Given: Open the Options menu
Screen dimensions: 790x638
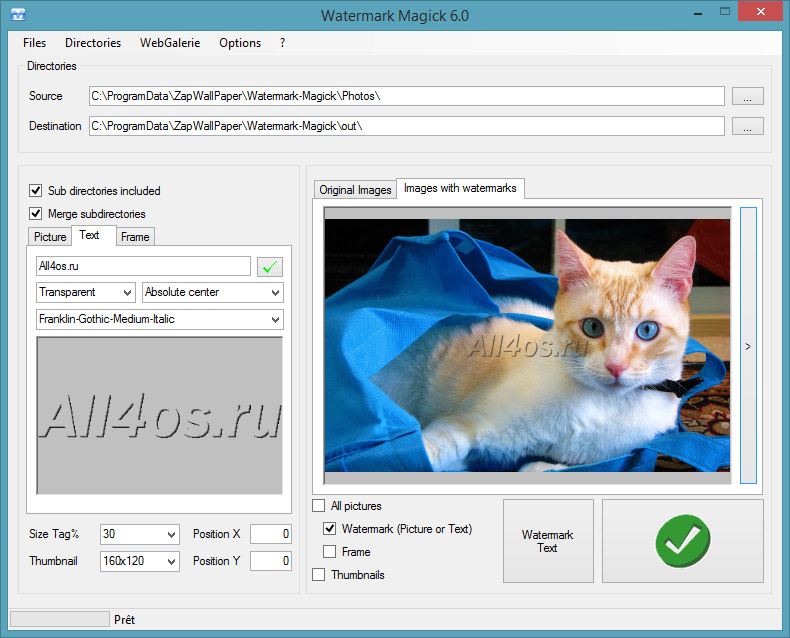Looking at the screenshot, I should click(240, 43).
